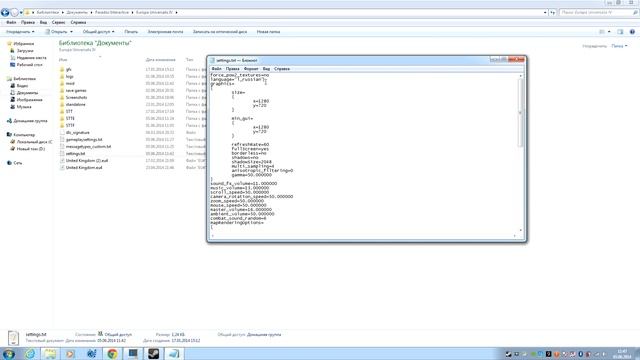Toggle the Explorer preview pane icon
The image size is (640, 360).
click(620, 31)
